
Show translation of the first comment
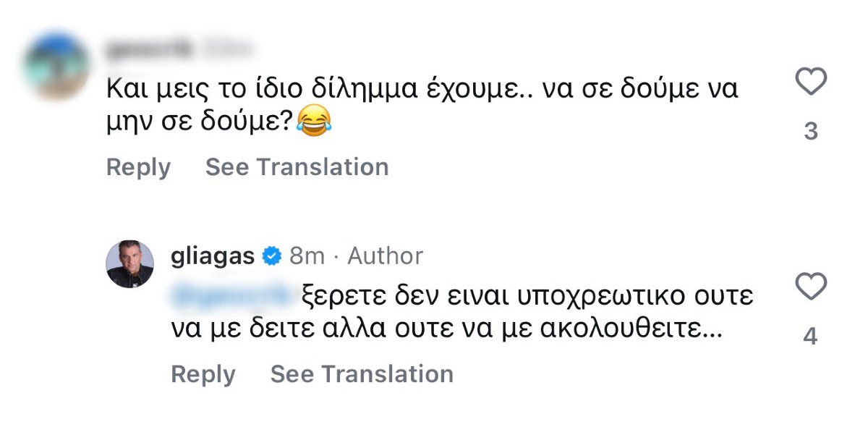point(297,167)
